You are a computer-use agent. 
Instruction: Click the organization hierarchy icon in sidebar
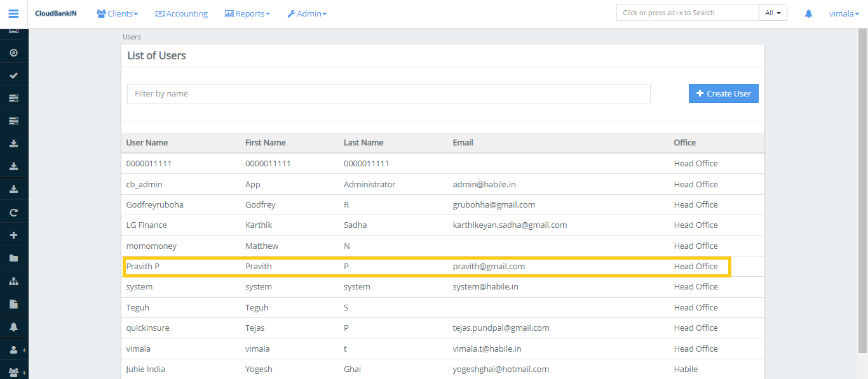click(13, 280)
